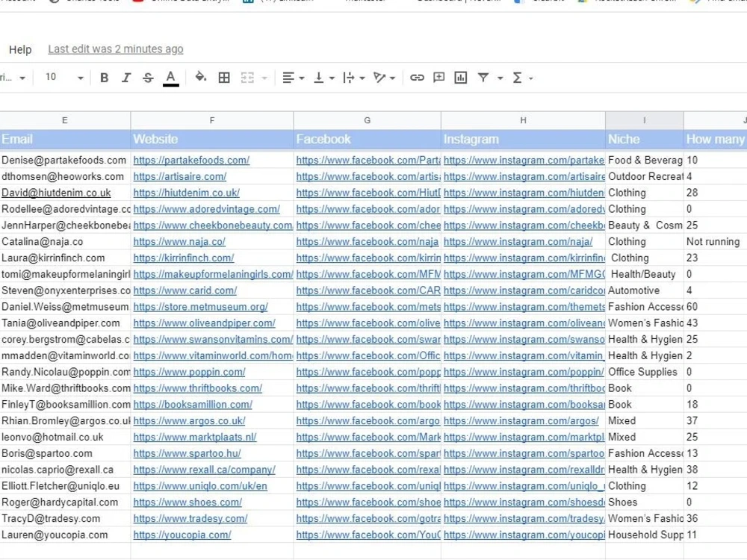Click the Website header cell
The width and height of the screenshot is (747, 560).
212,139
